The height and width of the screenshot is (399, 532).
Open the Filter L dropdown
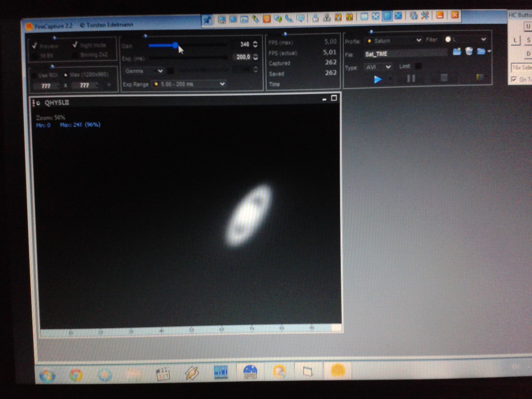pyautogui.click(x=484, y=39)
